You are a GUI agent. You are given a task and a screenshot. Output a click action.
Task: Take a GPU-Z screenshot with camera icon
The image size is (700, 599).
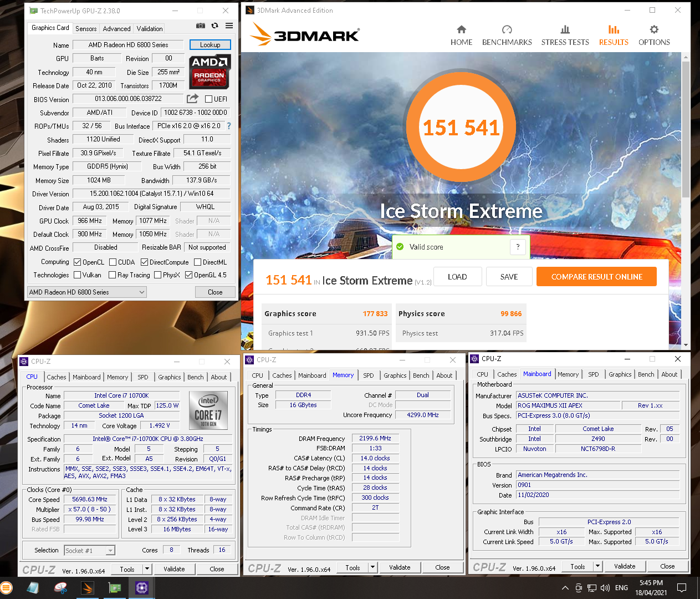201,26
